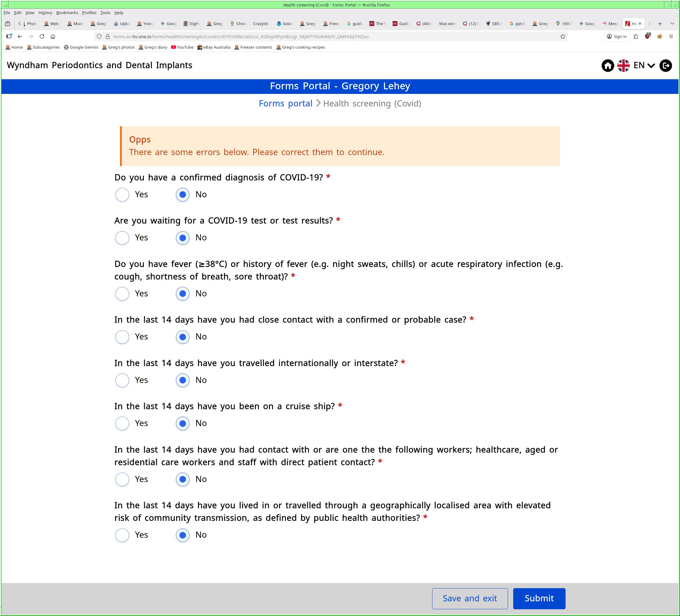The image size is (680, 616).
Task: Click the UK flag language icon
Action: tap(623, 65)
